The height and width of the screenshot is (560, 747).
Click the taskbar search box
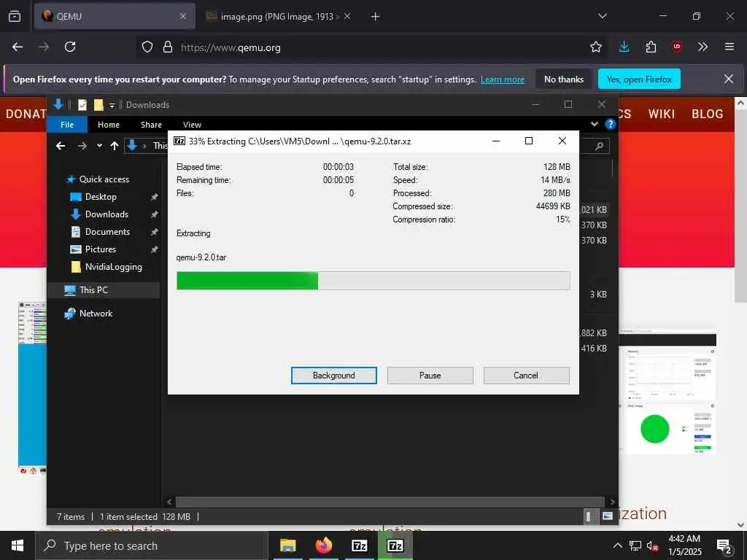[x=152, y=545]
